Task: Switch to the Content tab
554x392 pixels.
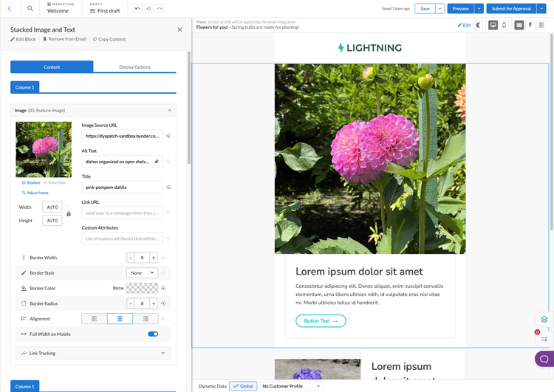Action: tap(52, 67)
